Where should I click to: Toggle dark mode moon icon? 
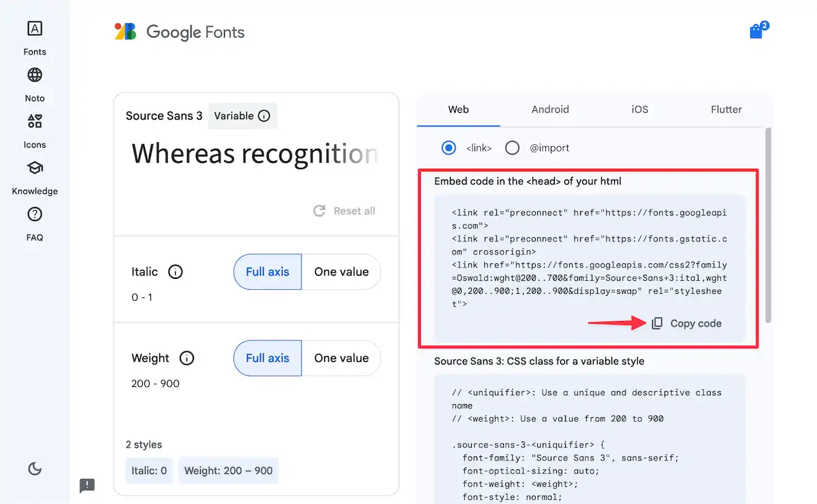(x=35, y=468)
